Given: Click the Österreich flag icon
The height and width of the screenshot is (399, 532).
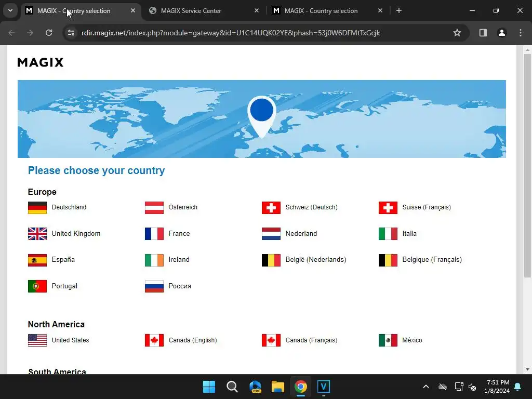Looking at the screenshot, I should [154, 208].
